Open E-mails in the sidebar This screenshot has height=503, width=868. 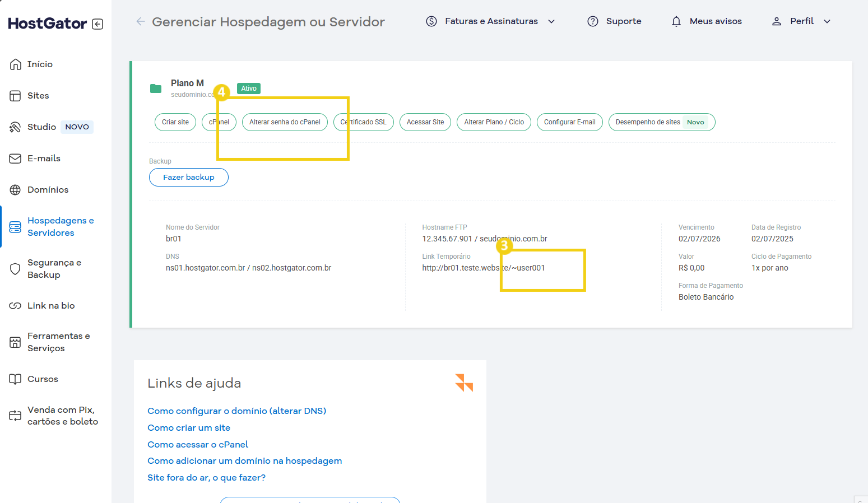coord(44,159)
